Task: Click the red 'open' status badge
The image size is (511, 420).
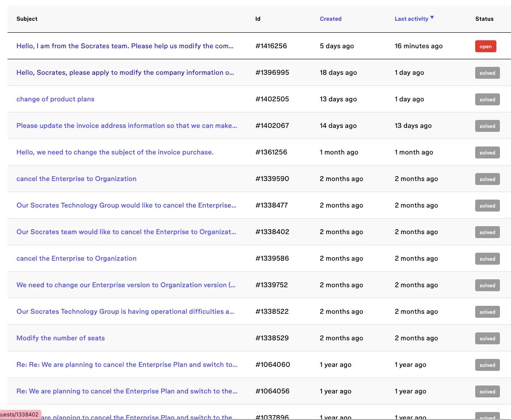Action: pyautogui.click(x=486, y=46)
